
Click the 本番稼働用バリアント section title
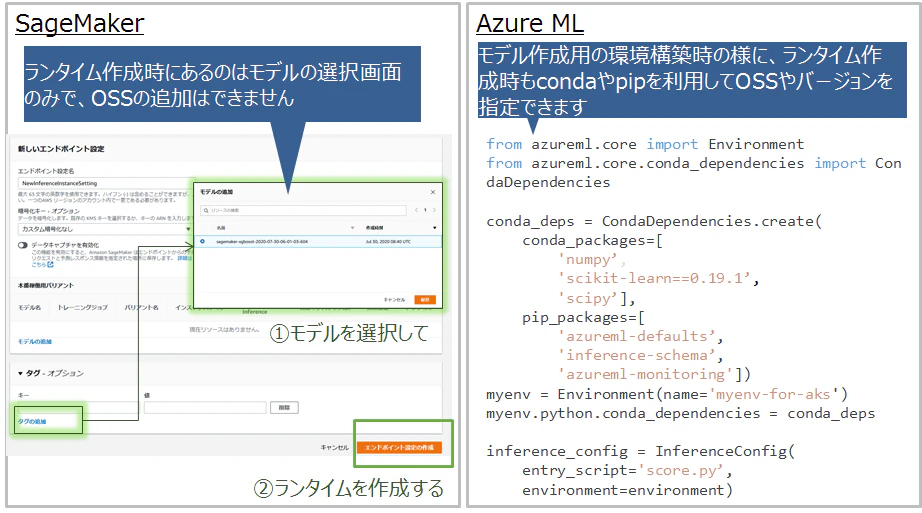[46, 285]
